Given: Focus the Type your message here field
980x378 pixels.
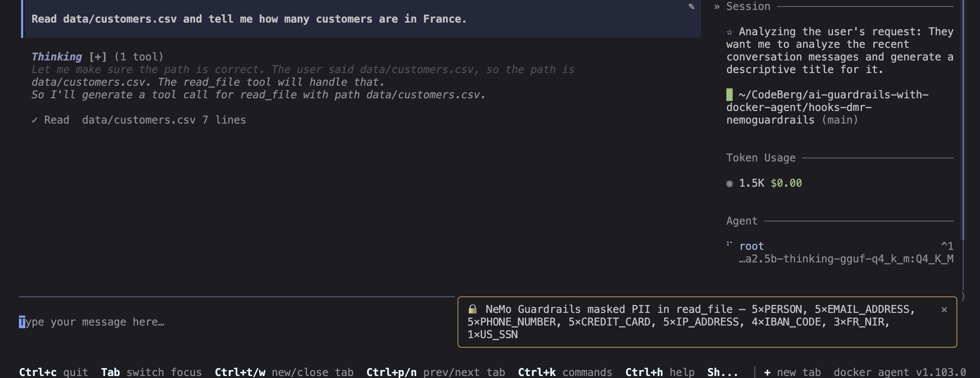Looking at the screenshot, I should click(237, 322).
